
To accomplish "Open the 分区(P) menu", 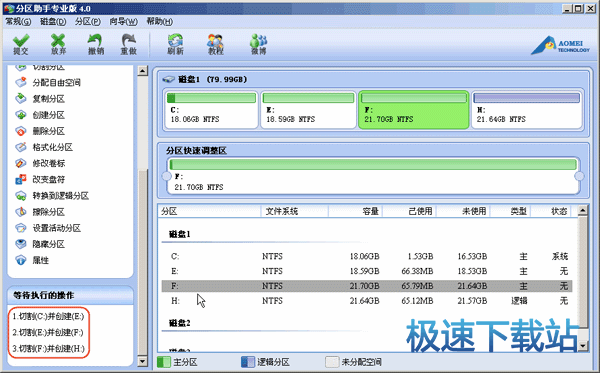I will (88, 21).
